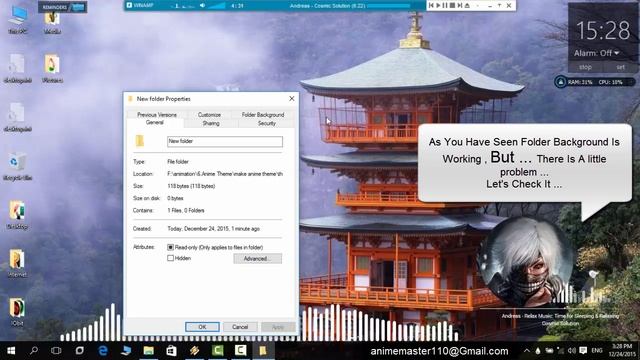Click the folder icon in Properties dialog
The height and width of the screenshot is (360, 640).
click(x=140, y=141)
